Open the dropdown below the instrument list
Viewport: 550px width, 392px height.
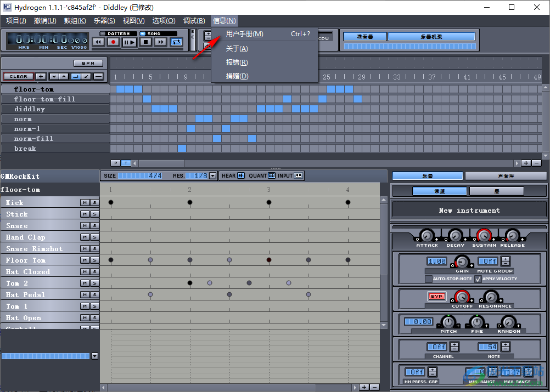tap(94, 356)
